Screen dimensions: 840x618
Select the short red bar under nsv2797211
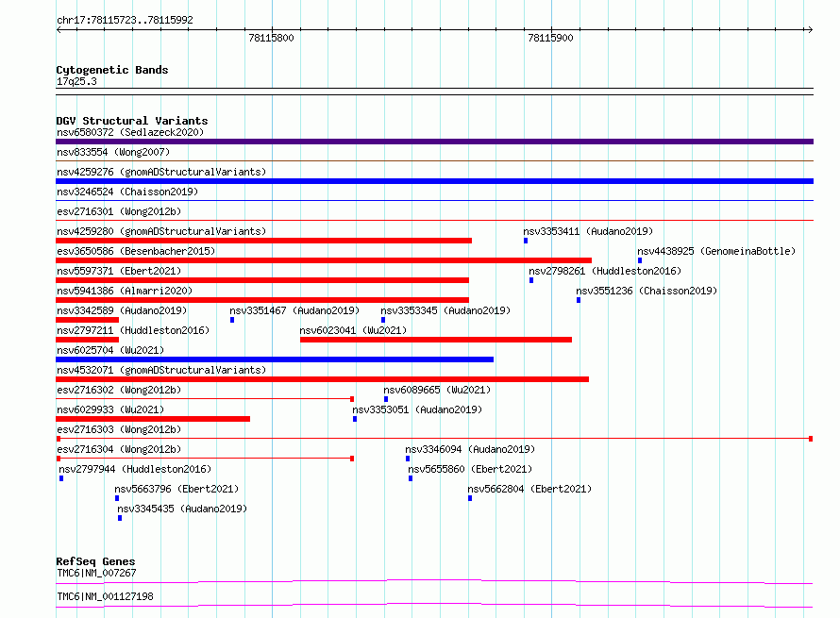point(88,340)
